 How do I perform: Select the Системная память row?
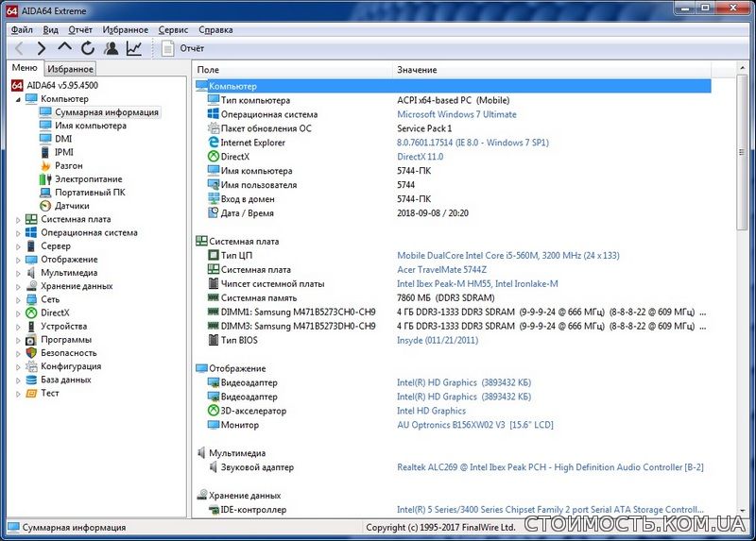pyautogui.click(x=453, y=297)
